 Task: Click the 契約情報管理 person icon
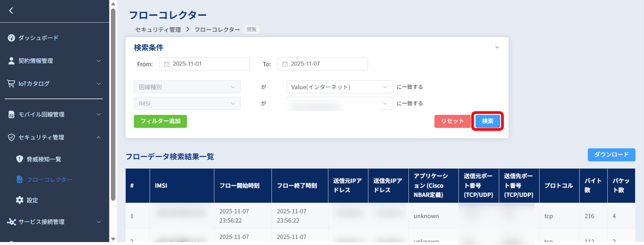pyautogui.click(x=11, y=61)
